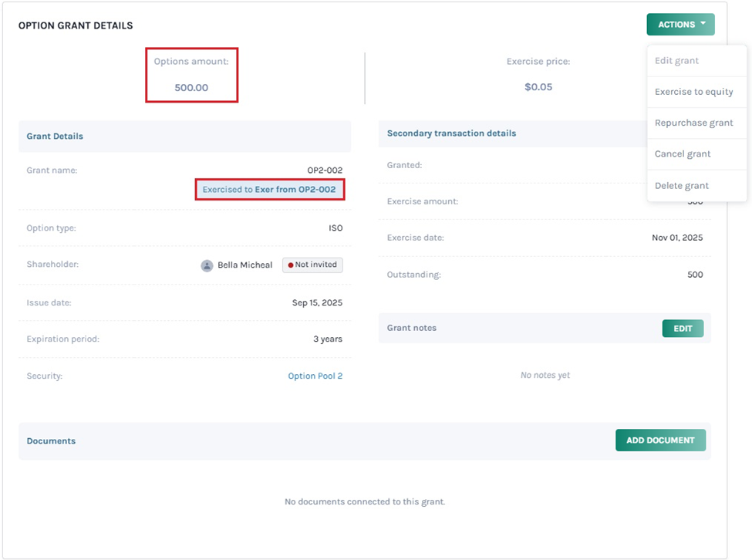Click the Not invited shareholder badge
The image size is (752, 560).
click(312, 265)
